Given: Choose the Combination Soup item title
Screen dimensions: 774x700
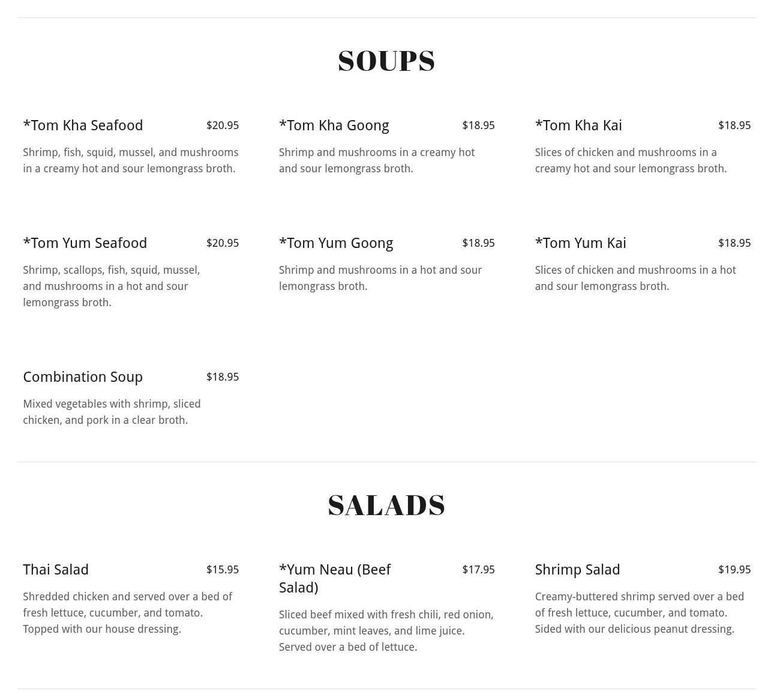Looking at the screenshot, I should [x=83, y=377].
